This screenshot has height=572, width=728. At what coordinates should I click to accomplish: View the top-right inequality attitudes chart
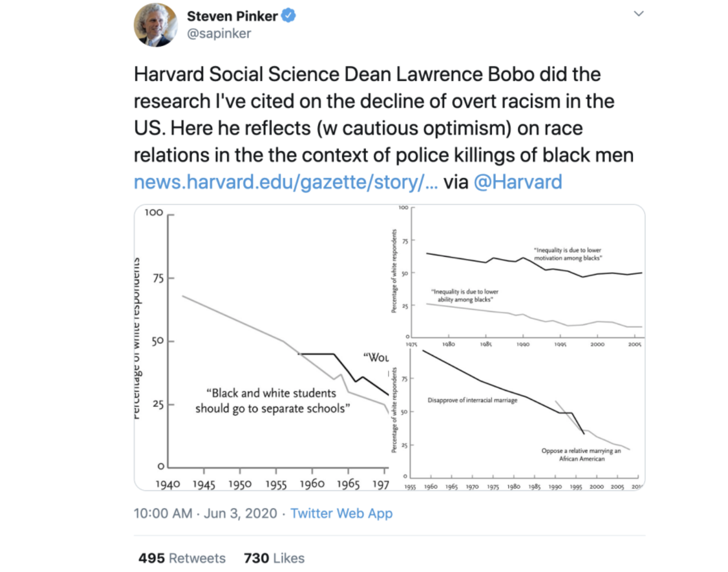(x=518, y=276)
